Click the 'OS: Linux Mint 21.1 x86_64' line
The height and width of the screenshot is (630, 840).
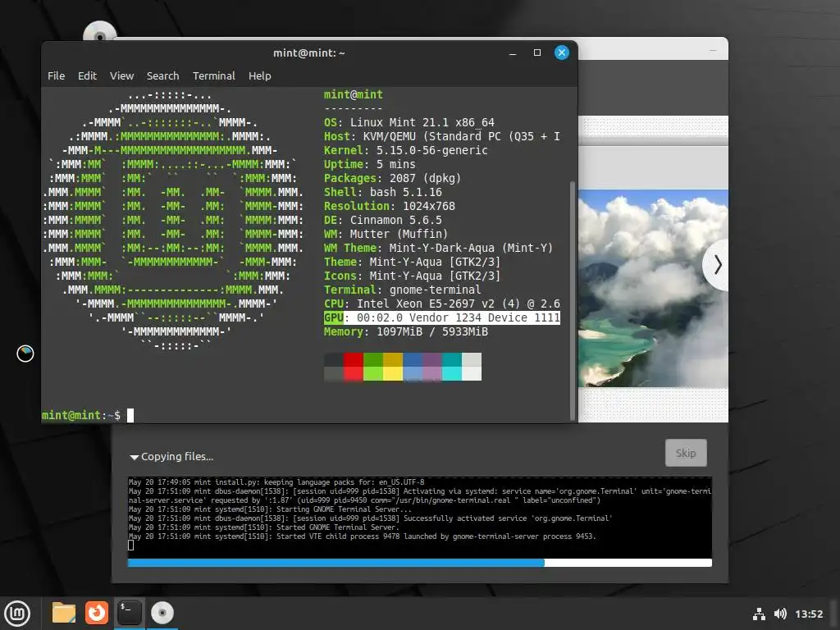click(409, 123)
